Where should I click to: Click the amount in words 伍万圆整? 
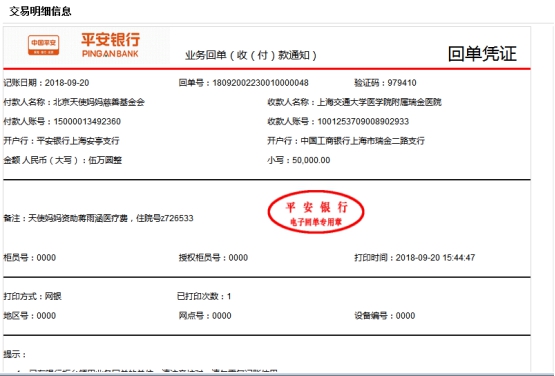(x=105, y=160)
